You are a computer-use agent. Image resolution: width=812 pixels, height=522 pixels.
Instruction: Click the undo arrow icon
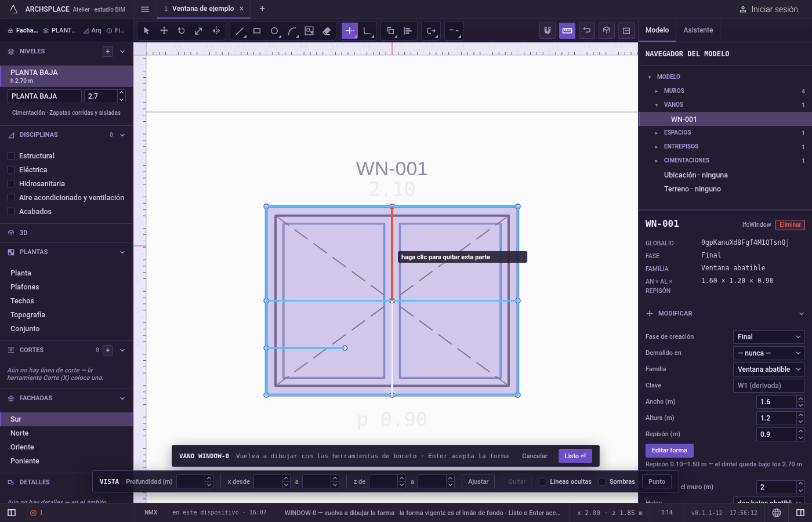[x=587, y=31]
